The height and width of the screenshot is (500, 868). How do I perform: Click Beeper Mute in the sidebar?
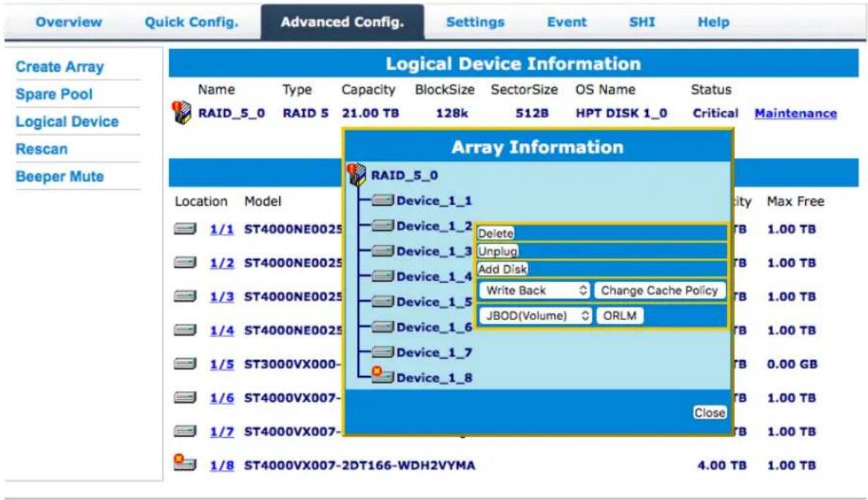tap(60, 176)
